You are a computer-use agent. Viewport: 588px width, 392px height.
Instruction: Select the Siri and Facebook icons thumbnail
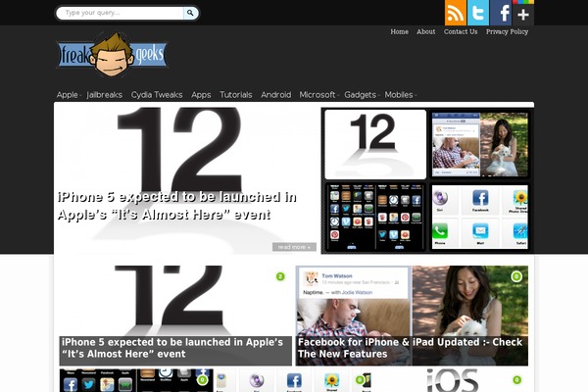pos(480,217)
